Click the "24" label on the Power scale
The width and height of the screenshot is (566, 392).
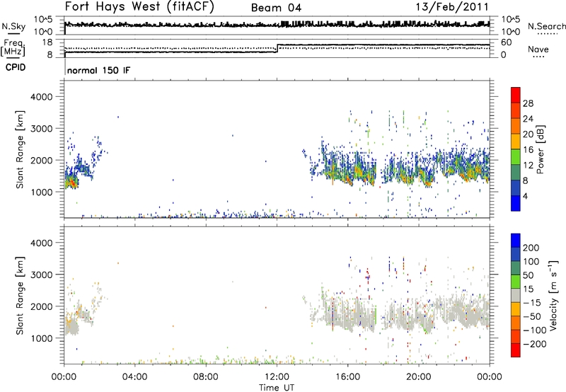(x=528, y=119)
